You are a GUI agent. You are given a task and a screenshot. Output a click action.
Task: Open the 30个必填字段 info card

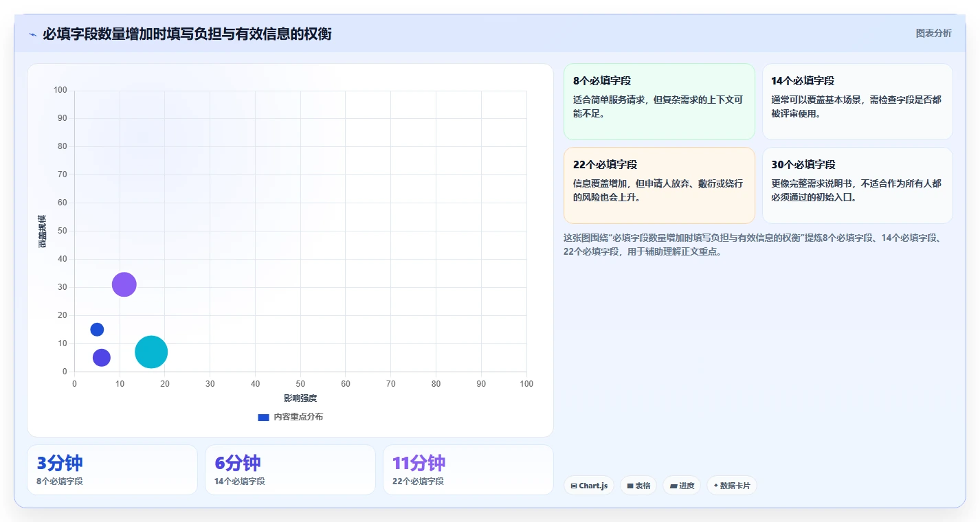pos(857,185)
